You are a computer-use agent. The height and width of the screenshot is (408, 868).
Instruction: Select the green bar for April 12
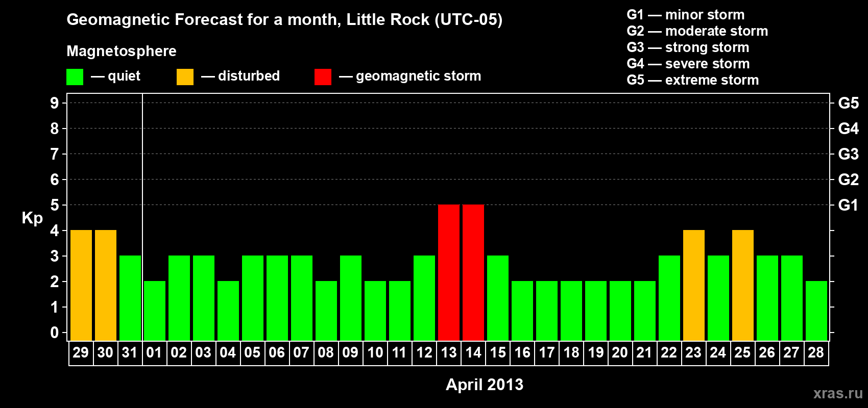pyautogui.click(x=424, y=298)
